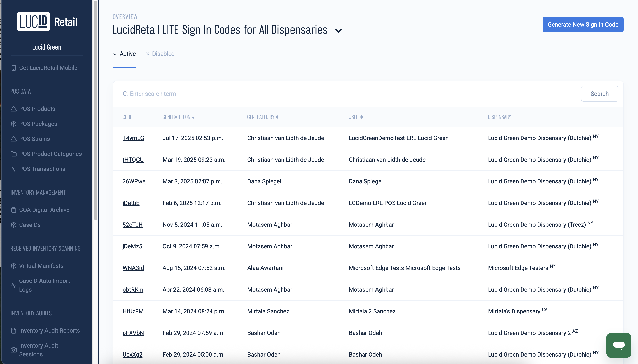This screenshot has height=364, width=638.
Task: Sort table by Generated On column
Action: [x=178, y=117]
